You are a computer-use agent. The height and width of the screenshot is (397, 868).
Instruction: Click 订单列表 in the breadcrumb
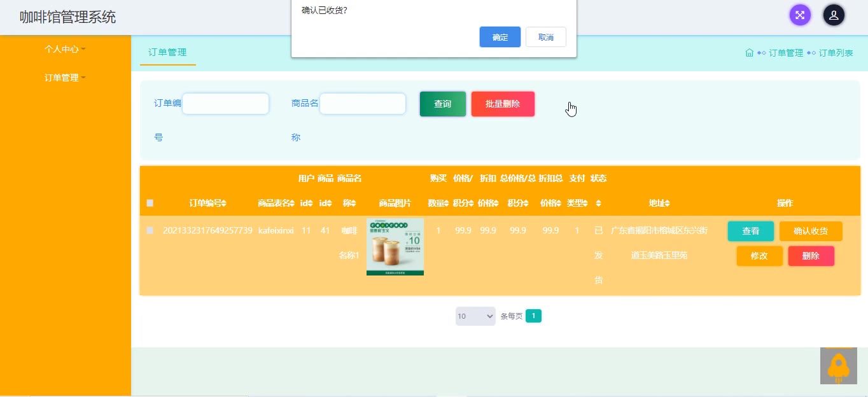coord(836,53)
